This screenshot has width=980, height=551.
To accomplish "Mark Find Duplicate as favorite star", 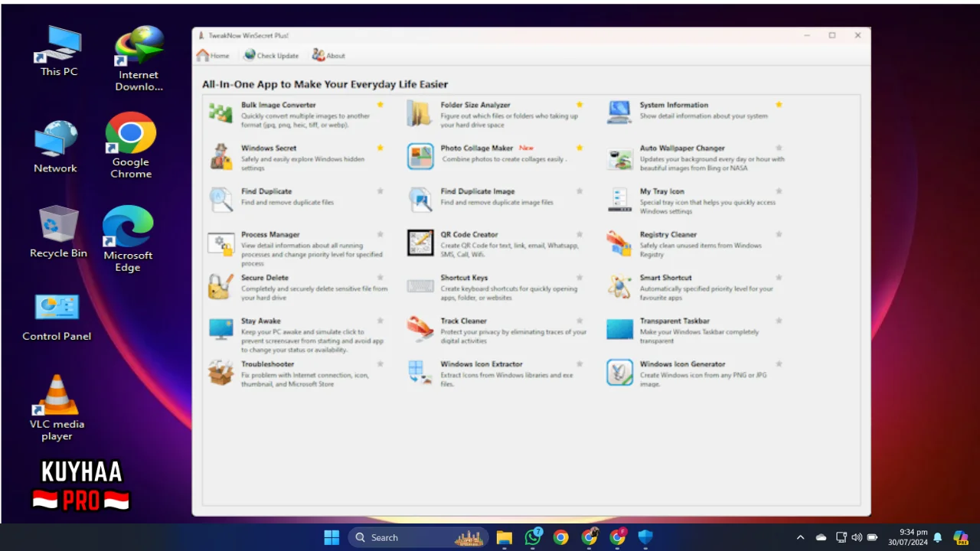I will coord(381,191).
